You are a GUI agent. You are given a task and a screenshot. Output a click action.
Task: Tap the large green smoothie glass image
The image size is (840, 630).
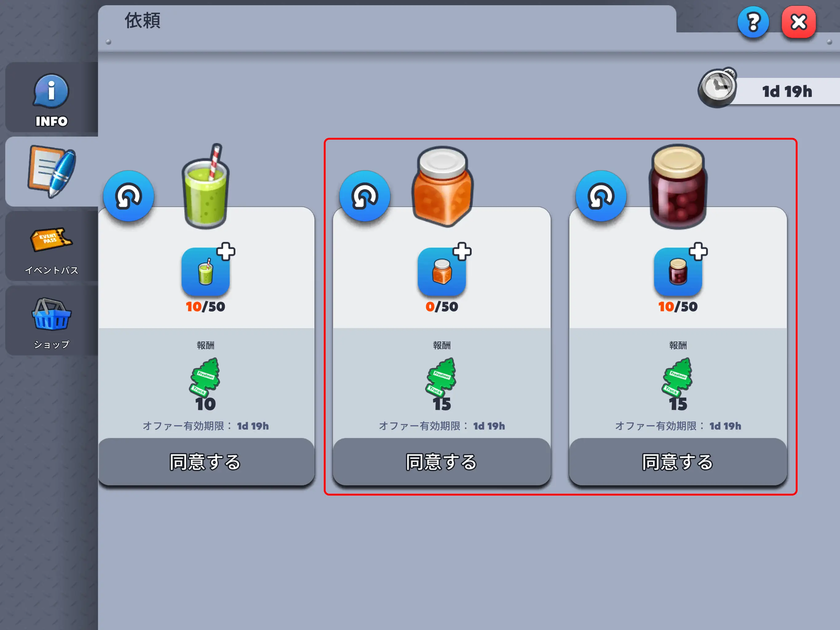click(206, 186)
